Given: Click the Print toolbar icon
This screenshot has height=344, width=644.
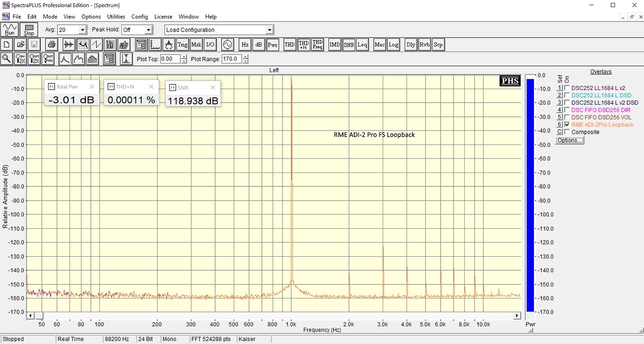Looking at the screenshot, I should [52, 45].
